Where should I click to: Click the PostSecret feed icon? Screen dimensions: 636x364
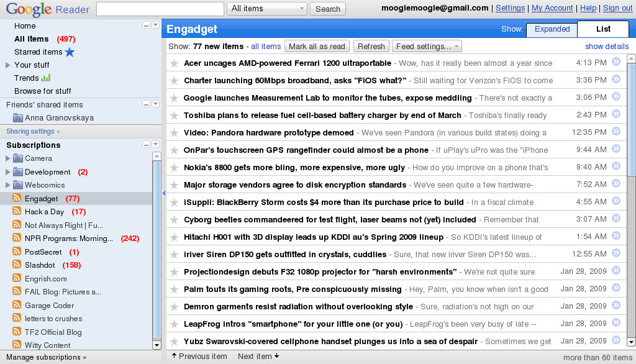(16, 252)
